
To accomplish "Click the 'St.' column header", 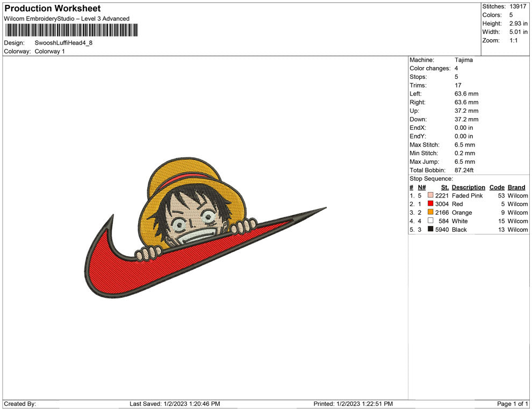I will pos(445,187).
